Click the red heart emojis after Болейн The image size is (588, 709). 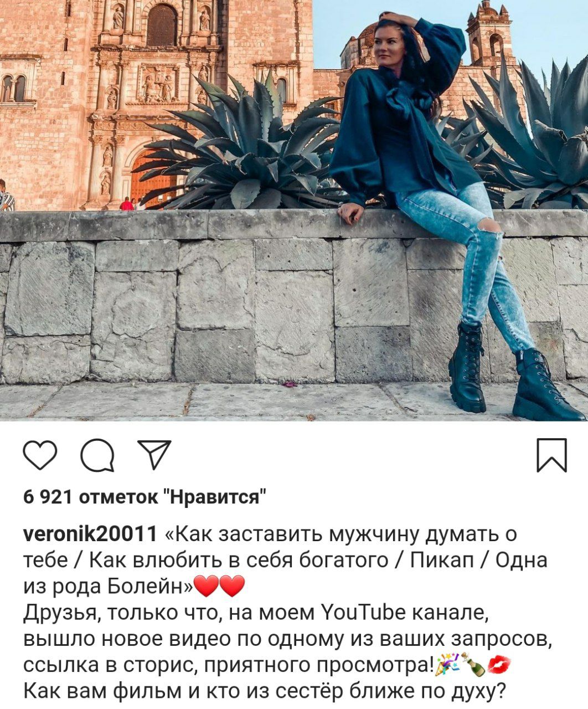219,587
